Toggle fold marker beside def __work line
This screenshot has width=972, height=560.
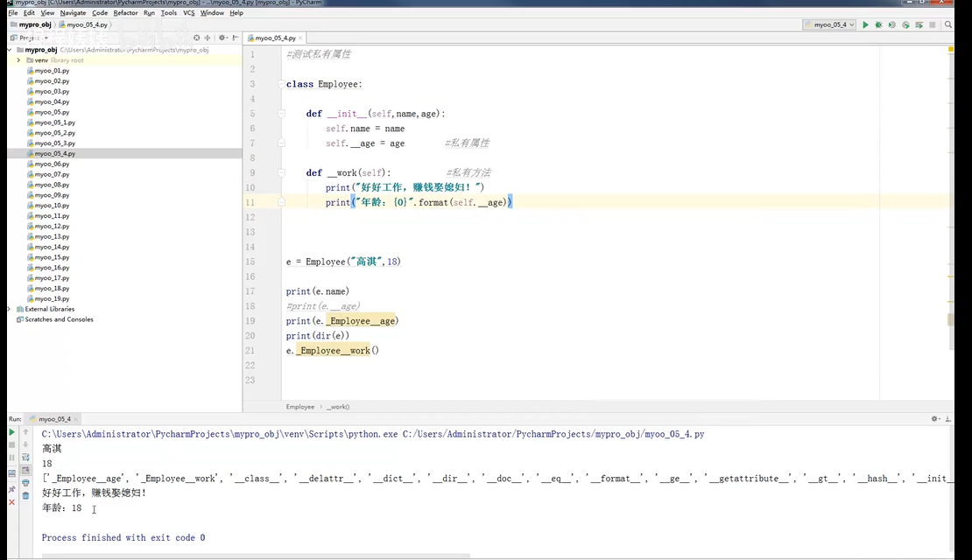[x=281, y=173]
